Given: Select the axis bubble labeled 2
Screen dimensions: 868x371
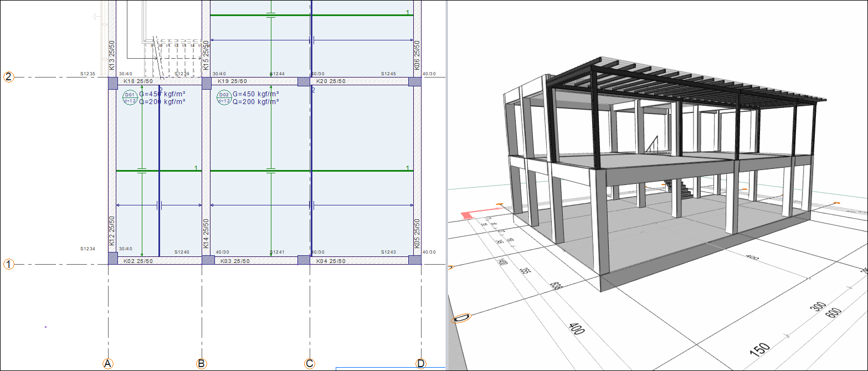Looking at the screenshot, I should 9,77.
